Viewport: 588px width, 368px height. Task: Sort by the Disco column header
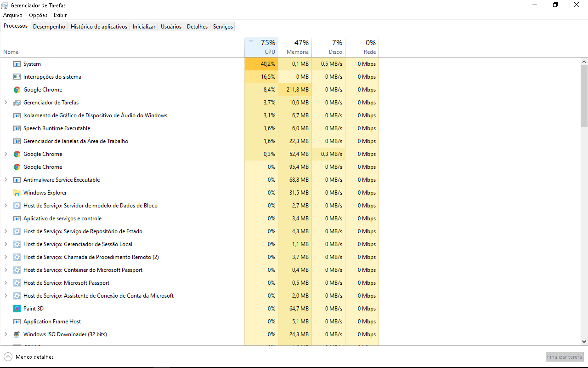328,47
